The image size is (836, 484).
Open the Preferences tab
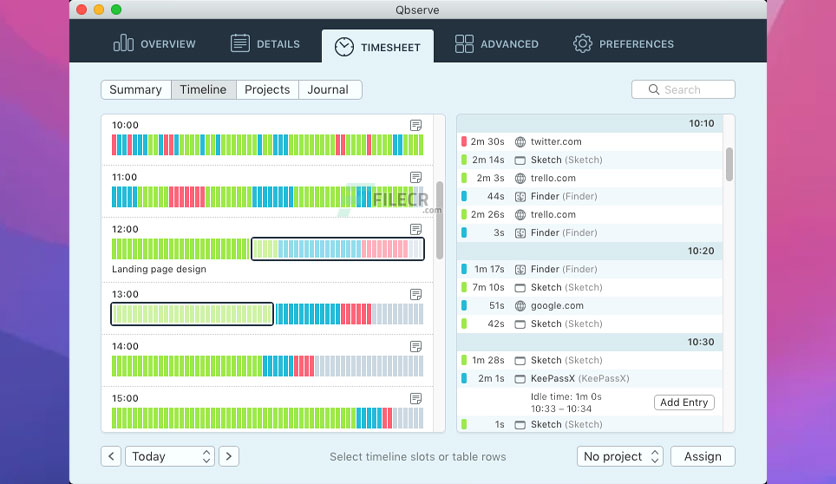point(623,44)
